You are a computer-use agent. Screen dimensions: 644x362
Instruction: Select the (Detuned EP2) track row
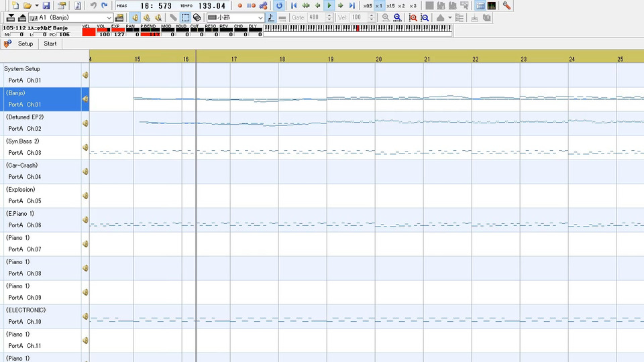pyautogui.click(x=44, y=123)
